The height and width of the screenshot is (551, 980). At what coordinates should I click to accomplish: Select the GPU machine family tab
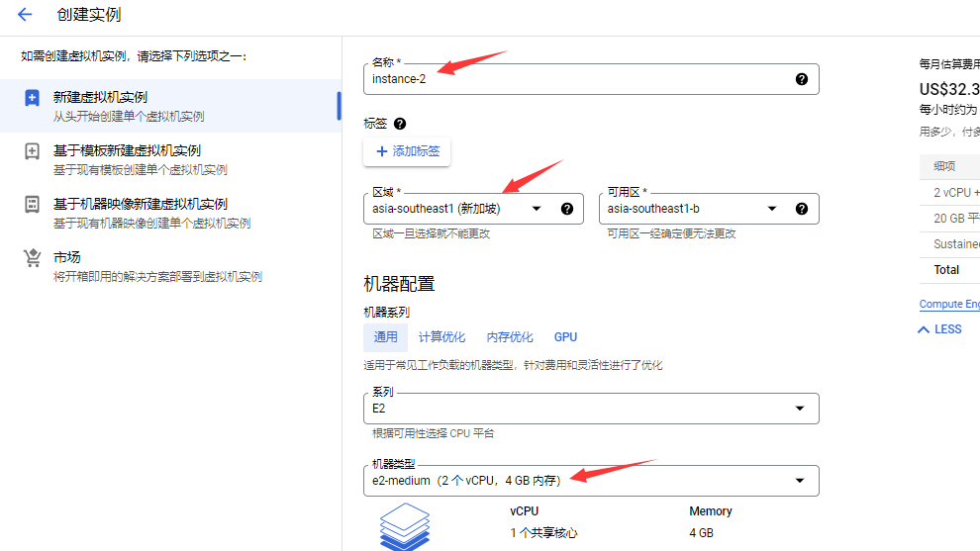[x=565, y=337]
